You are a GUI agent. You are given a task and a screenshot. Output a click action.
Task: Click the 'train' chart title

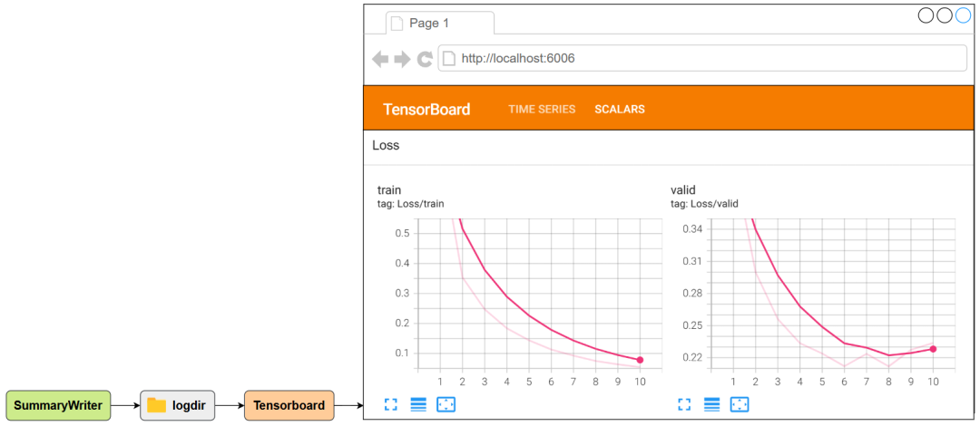388,190
